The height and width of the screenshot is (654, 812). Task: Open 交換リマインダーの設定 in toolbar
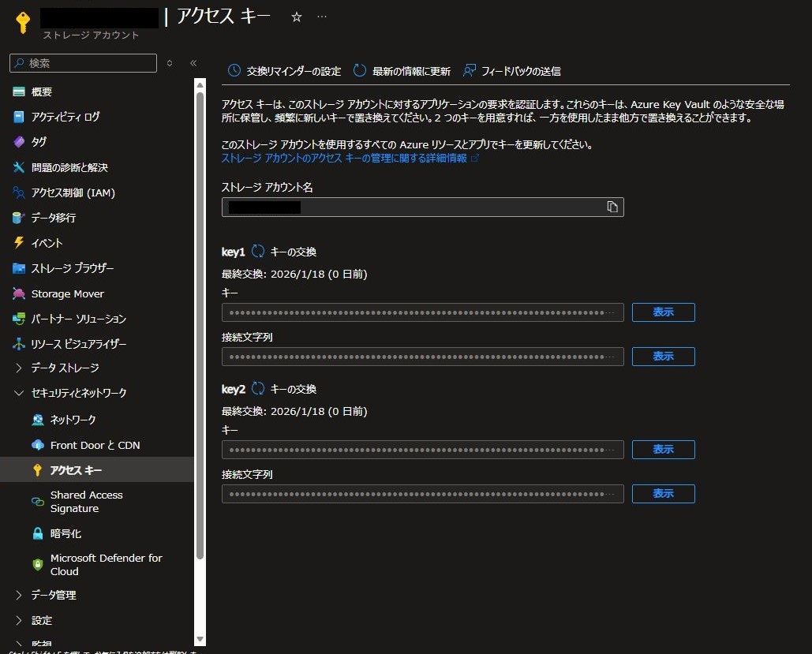[x=284, y=71]
